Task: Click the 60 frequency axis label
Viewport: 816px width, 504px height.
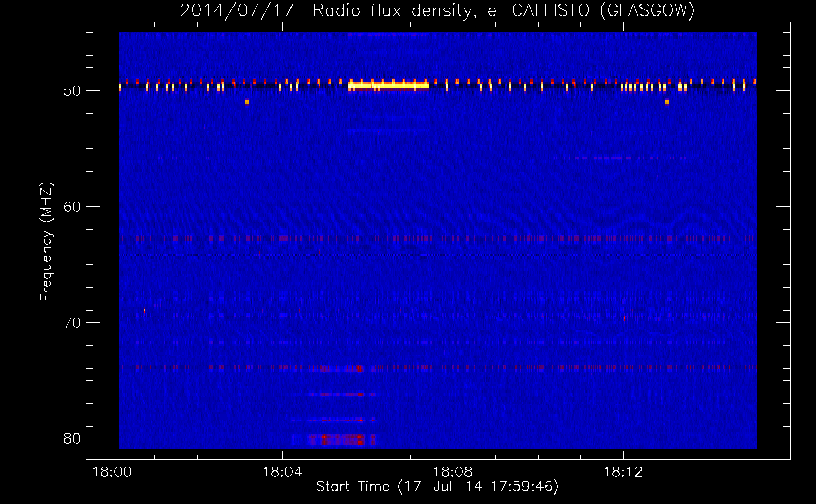Action: [x=72, y=207]
